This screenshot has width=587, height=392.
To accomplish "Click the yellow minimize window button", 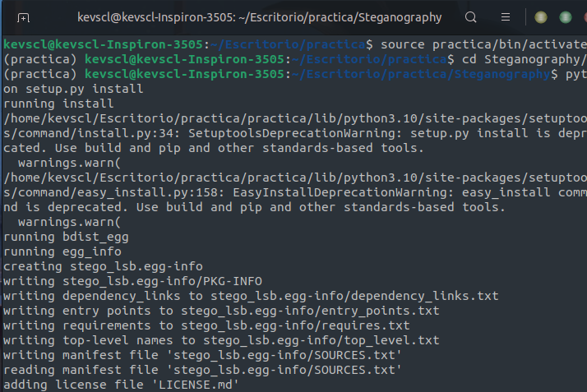I will pyautogui.click(x=541, y=17).
